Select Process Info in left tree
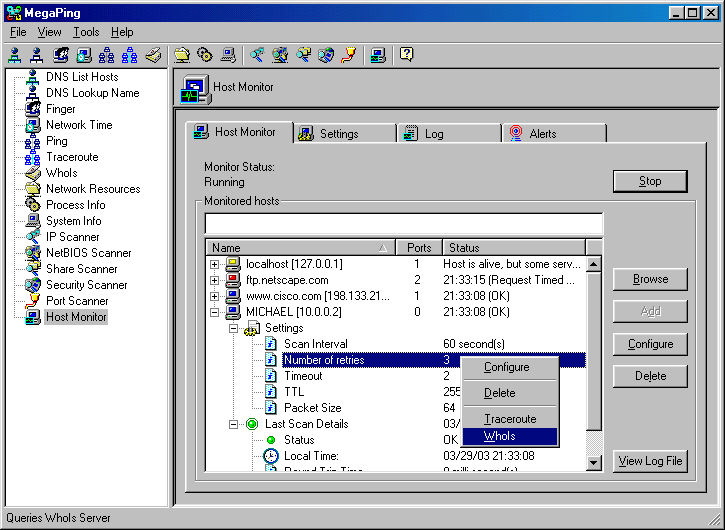 tap(75, 205)
